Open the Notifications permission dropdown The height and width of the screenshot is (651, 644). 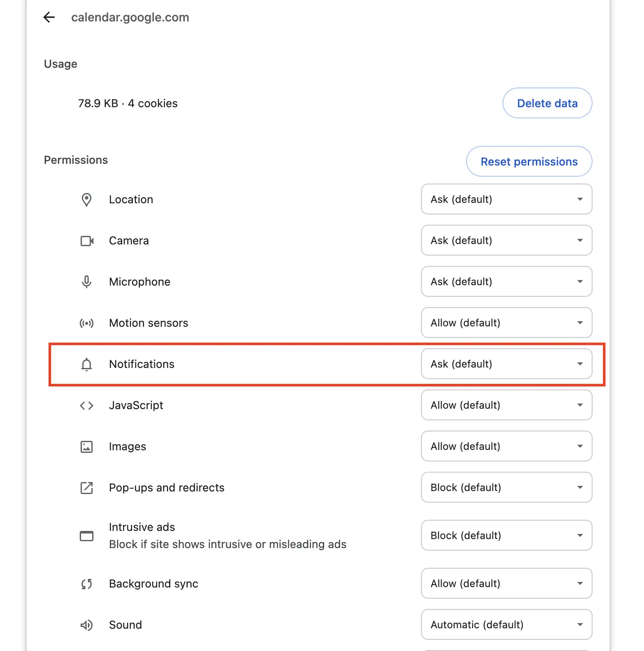tap(506, 364)
